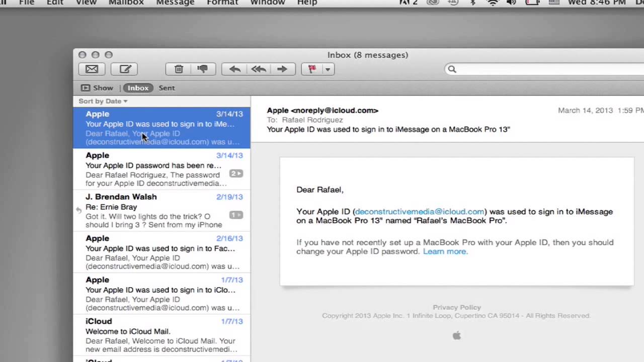644x362 pixels.
Task: Select the Apple iMessage sign-in email
Action: click(162, 127)
